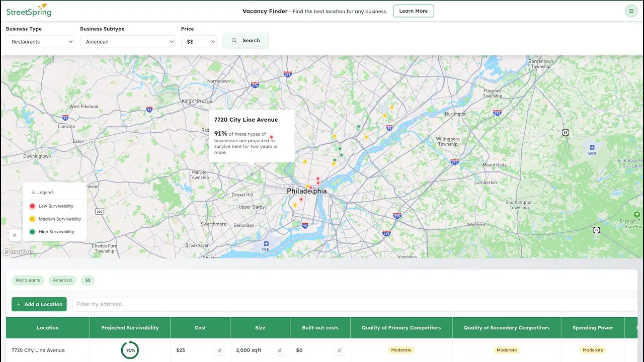Click the Moderate badge under Spending Power

pos(593,350)
